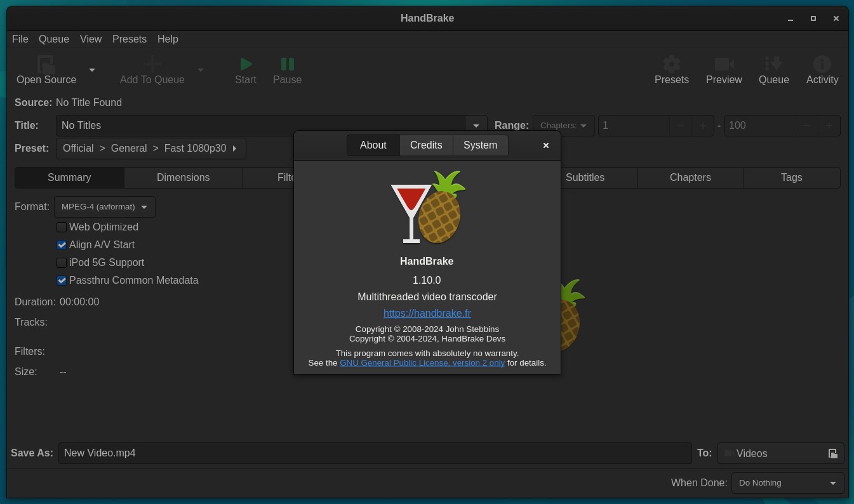This screenshot has height=504, width=854.
Task: Click the GNU General Public License link
Action: [x=422, y=363]
